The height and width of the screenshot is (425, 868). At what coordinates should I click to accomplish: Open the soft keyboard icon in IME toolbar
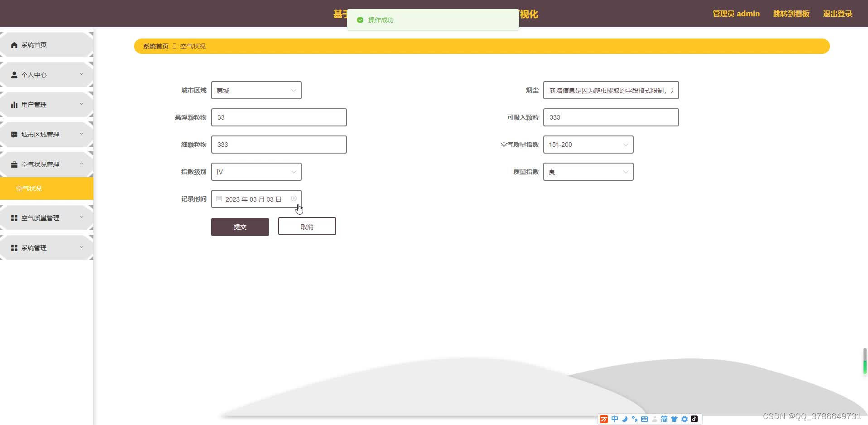point(644,419)
